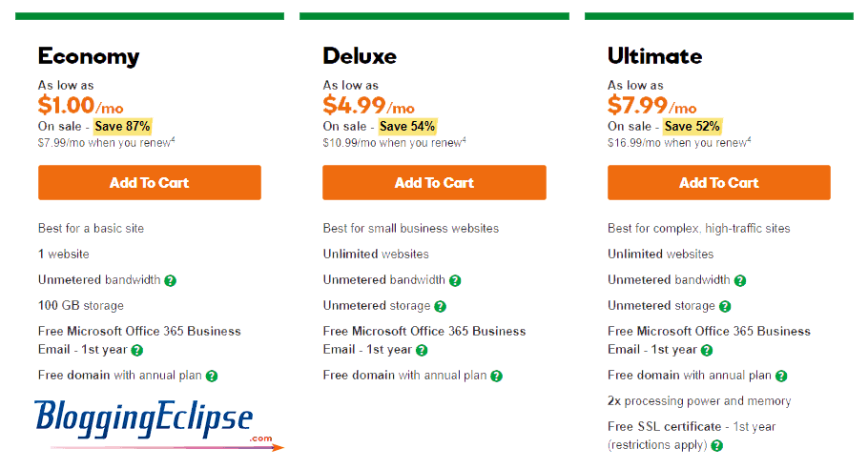The height and width of the screenshot is (469, 868).
Task: Click Deluxe unmetered storage help icon
Action: coord(440,306)
